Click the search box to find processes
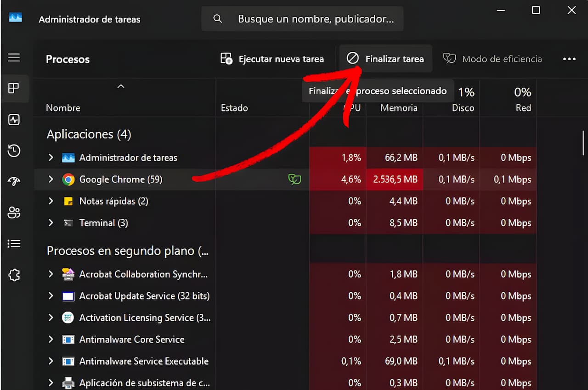588x390 pixels. point(302,19)
